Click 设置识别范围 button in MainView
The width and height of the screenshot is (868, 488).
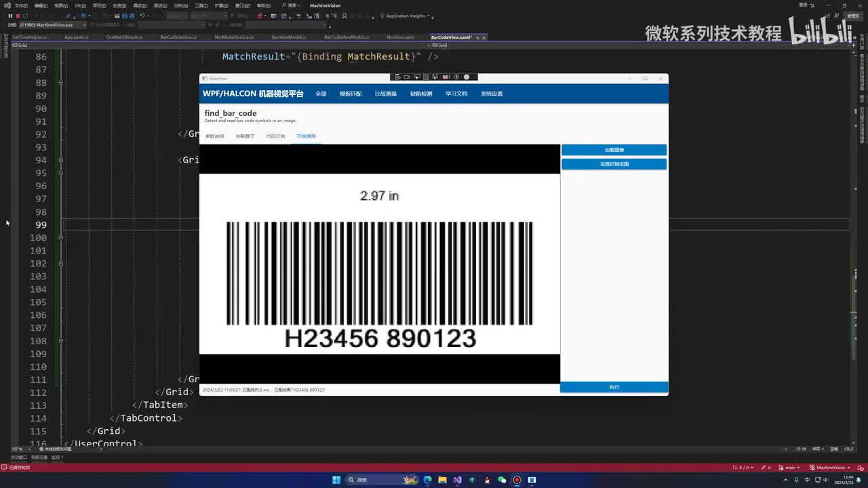coord(614,164)
